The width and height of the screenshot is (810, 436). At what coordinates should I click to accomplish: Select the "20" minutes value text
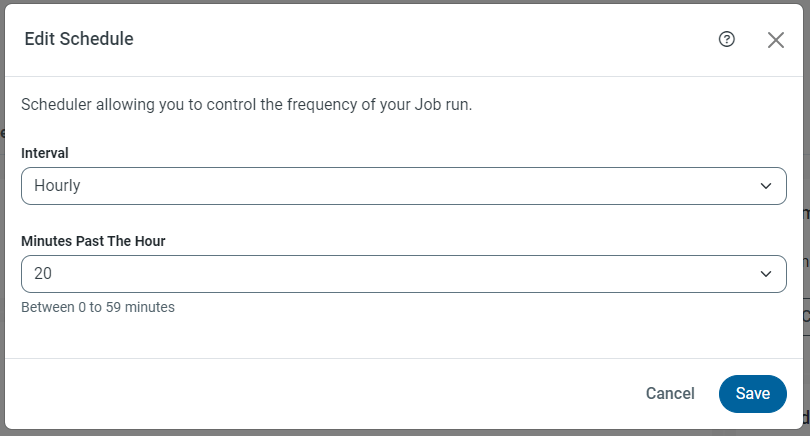[43, 274]
